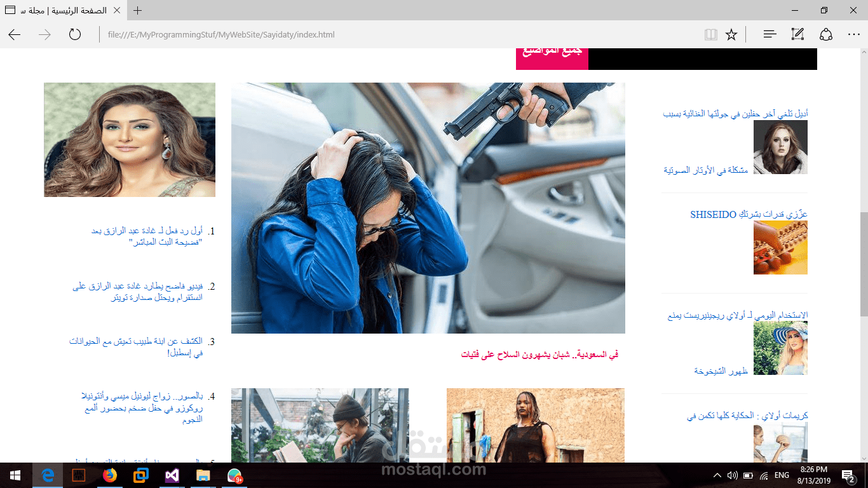Show hidden system tray icons

[717, 475]
